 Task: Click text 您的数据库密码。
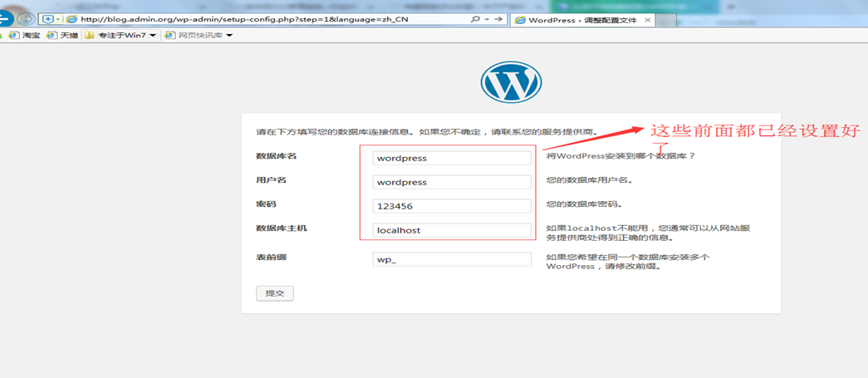(585, 204)
